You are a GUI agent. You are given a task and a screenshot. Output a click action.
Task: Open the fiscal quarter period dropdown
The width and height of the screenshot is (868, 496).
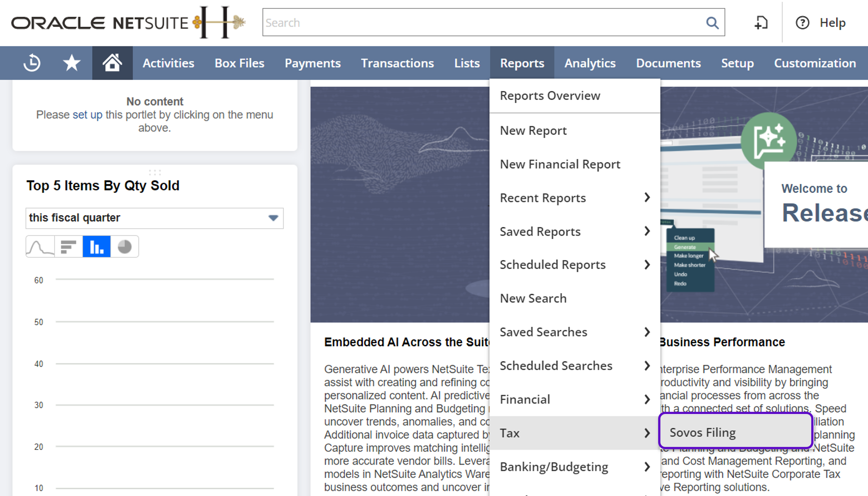(154, 218)
